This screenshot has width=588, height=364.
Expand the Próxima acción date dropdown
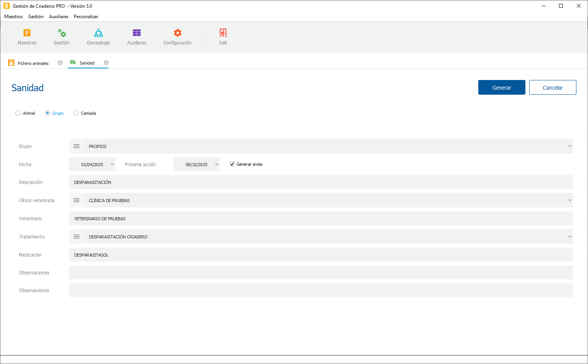pos(216,164)
